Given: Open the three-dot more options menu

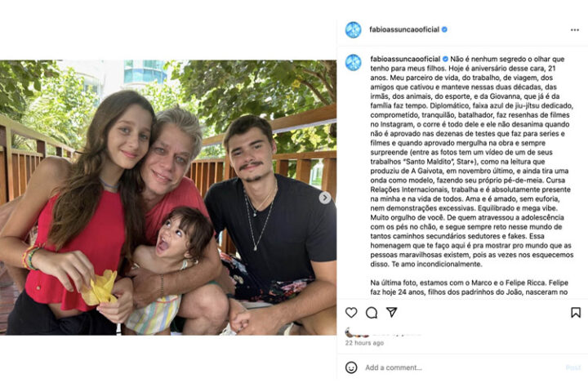Looking at the screenshot, I should tap(574, 30).
